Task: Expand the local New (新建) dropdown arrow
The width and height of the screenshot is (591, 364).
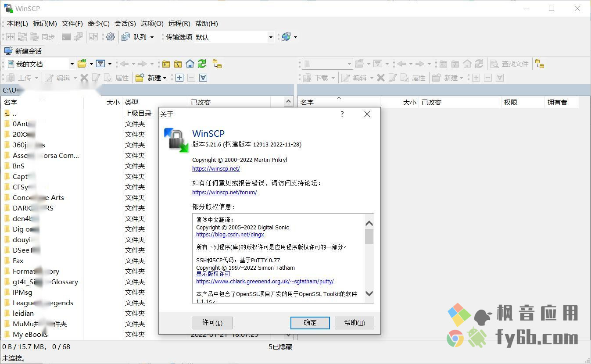Action: click(x=165, y=78)
